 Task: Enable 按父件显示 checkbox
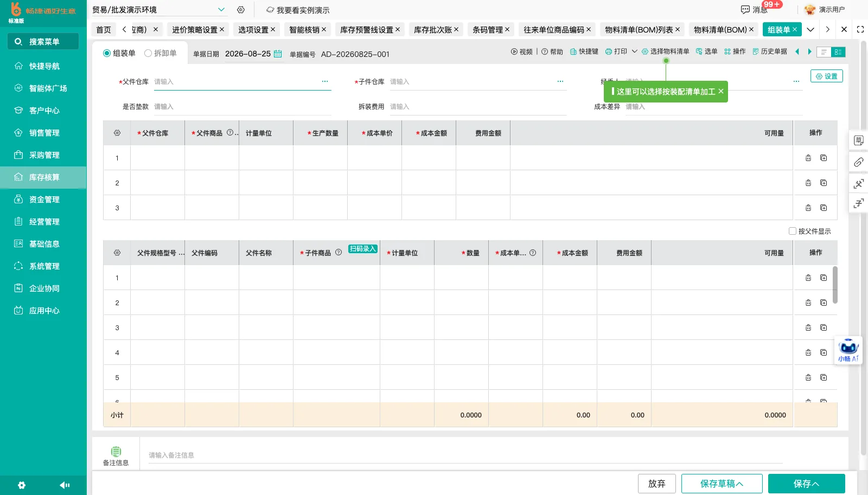click(x=793, y=231)
